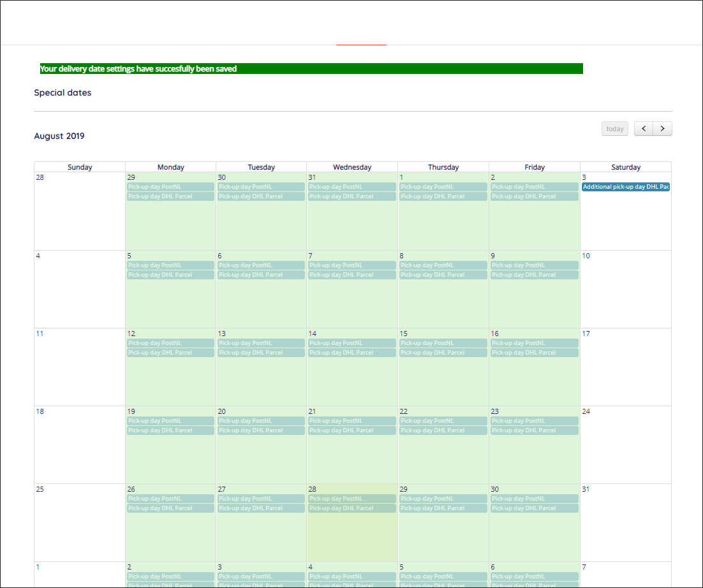The height and width of the screenshot is (588, 703).
Task: Select Pick-up day PostNL on Monday July 29
Action: point(170,187)
